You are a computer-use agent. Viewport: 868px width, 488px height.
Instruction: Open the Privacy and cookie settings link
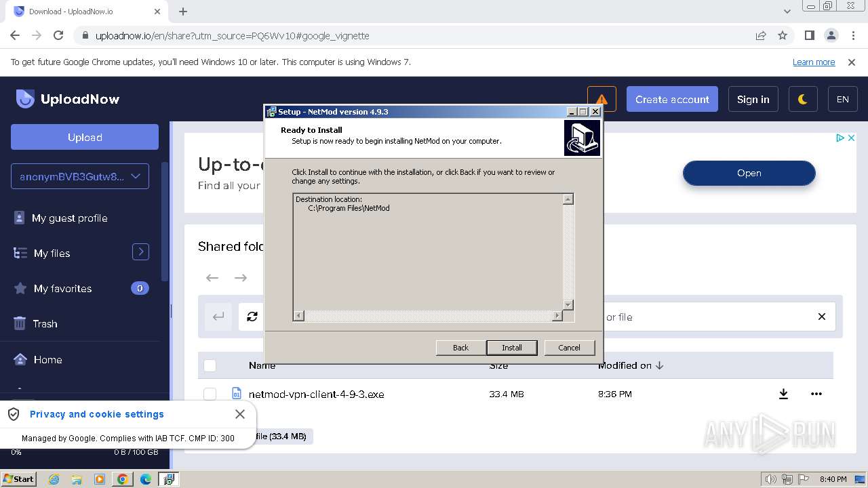coord(97,414)
